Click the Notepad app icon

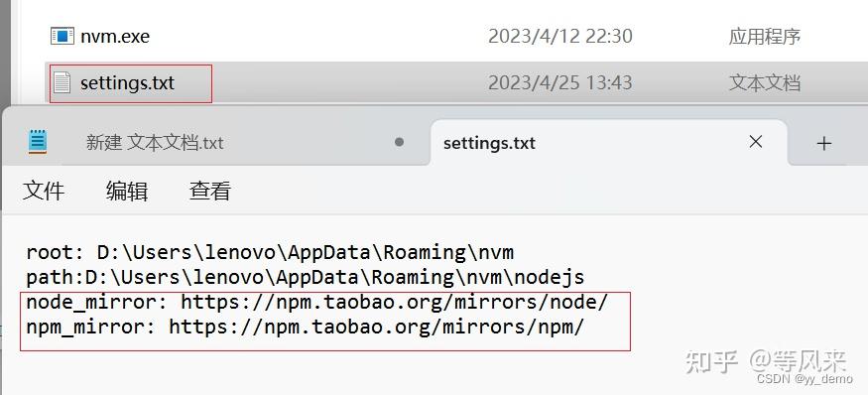pos(38,142)
